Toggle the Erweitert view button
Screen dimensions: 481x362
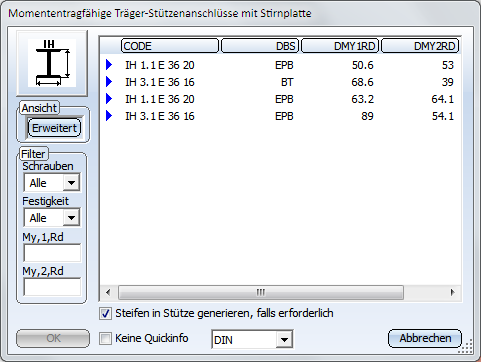[54, 128]
